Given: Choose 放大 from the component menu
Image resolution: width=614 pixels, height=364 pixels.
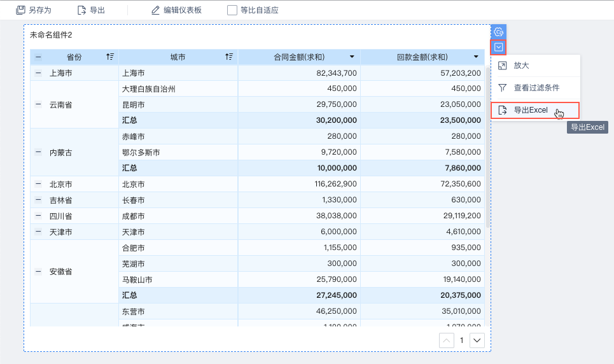Looking at the screenshot, I should [x=535, y=66].
